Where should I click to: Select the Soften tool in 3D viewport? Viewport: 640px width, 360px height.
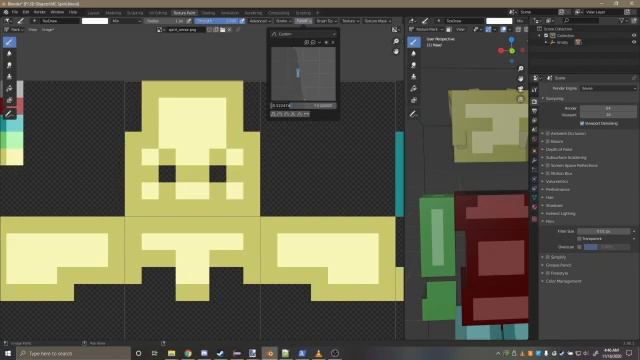(413, 53)
